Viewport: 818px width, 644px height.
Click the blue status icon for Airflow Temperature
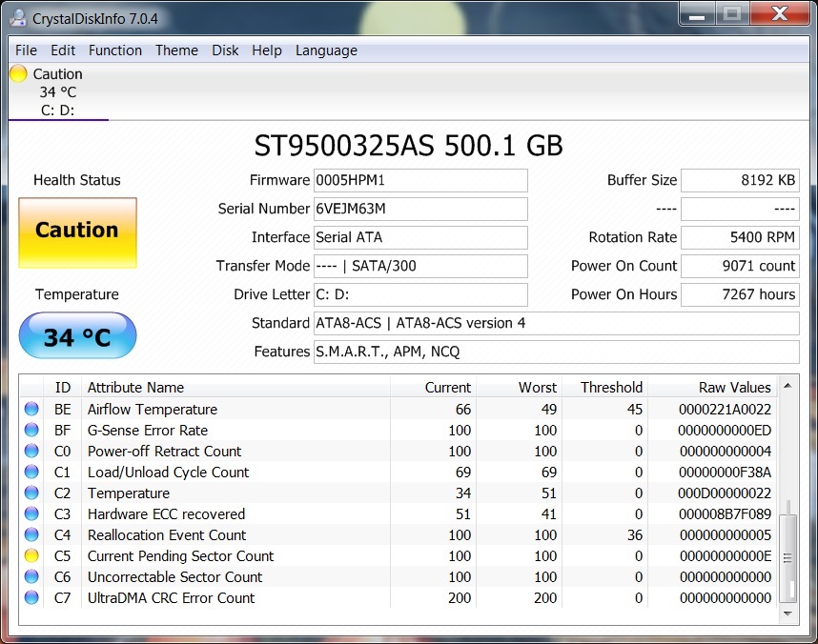click(31, 409)
